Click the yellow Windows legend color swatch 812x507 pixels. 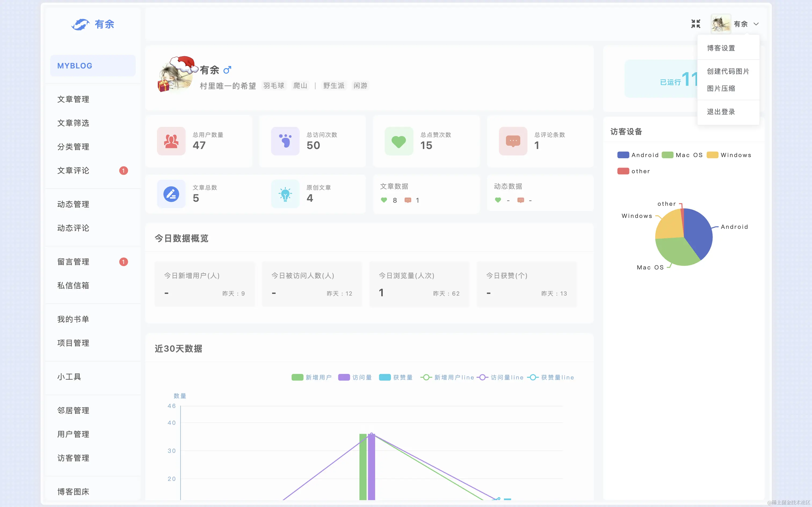point(712,155)
